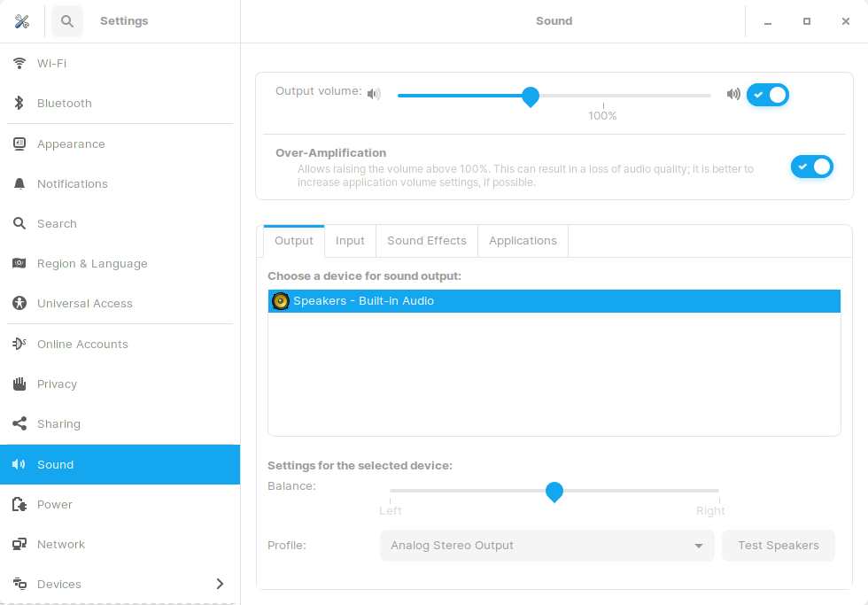The height and width of the screenshot is (605, 868).
Task: Click the output volume slider handle
Action: click(x=531, y=96)
